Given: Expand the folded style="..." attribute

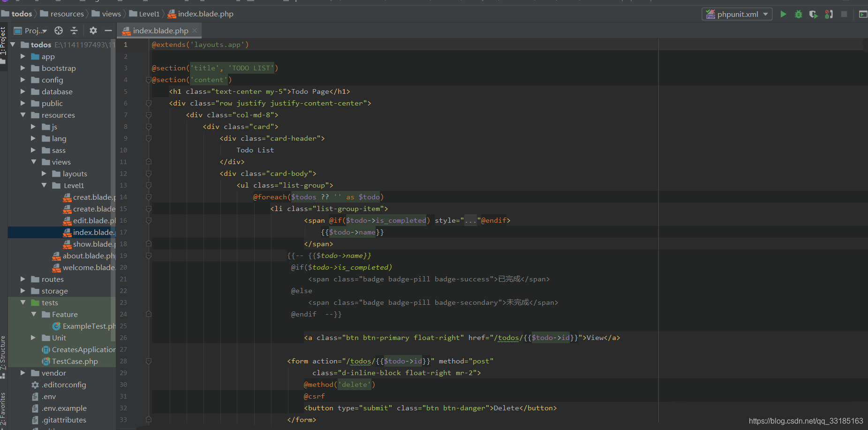Looking at the screenshot, I should pyautogui.click(x=470, y=220).
